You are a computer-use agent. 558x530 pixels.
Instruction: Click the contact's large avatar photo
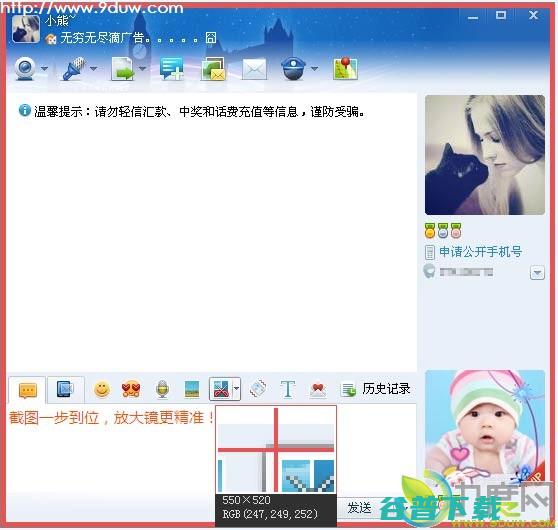[x=485, y=155]
